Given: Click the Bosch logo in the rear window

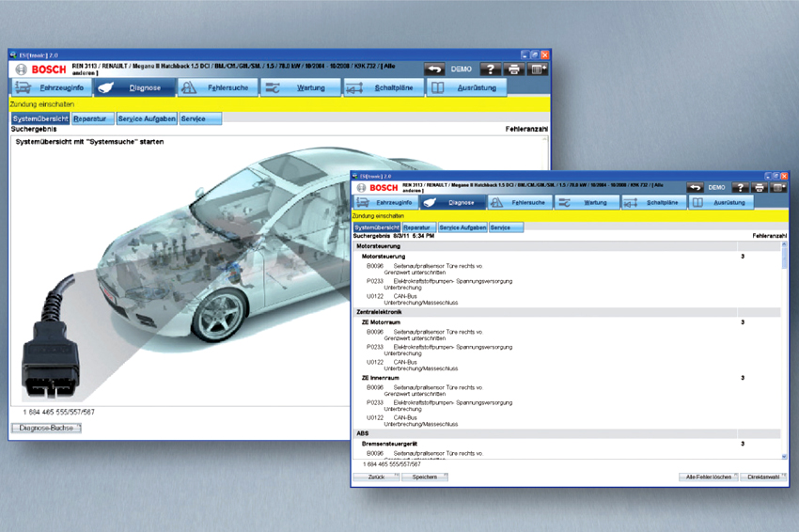Looking at the screenshot, I should [x=40, y=70].
